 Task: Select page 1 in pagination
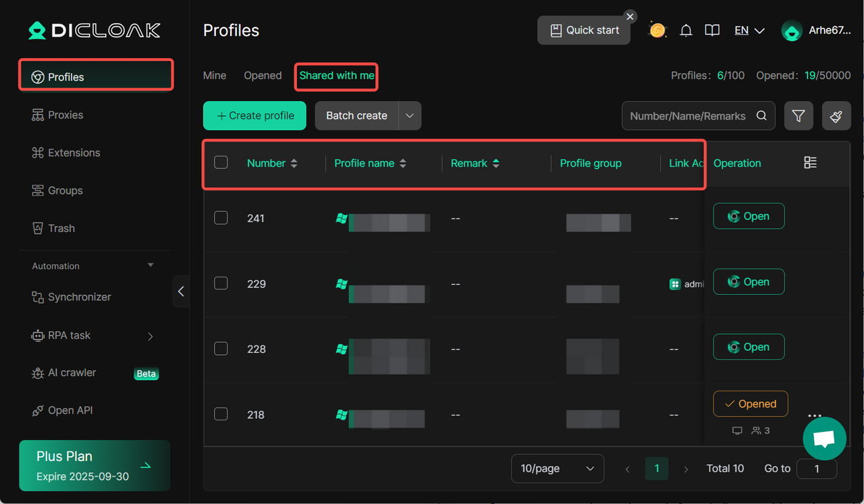[657, 468]
